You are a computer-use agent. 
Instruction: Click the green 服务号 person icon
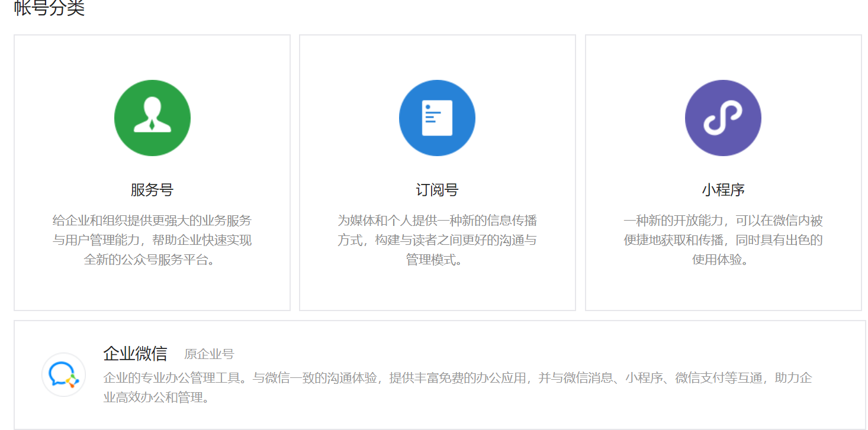click(x=152, y=118)
